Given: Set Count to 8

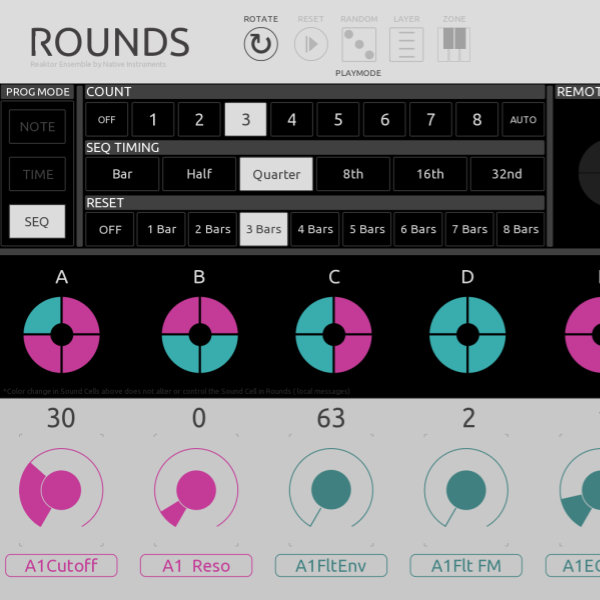Looking at the screenshot, I should [477, 119].
